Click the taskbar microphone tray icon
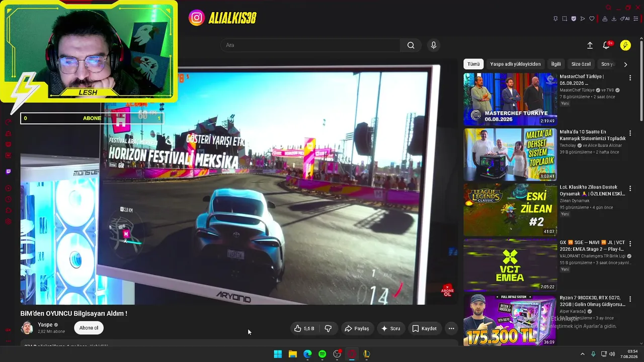 pos(593,354)
